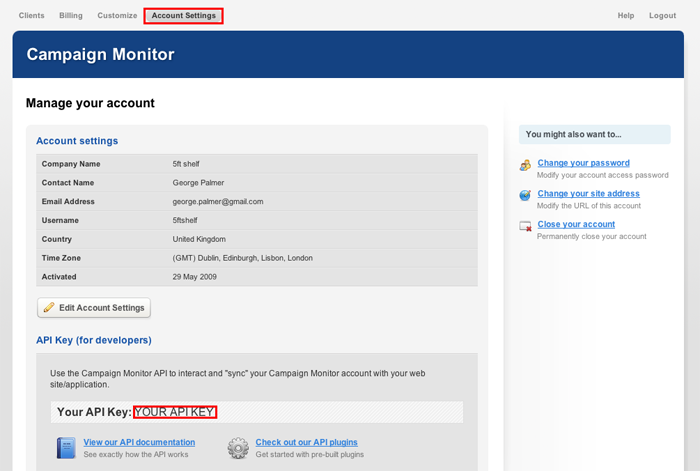Click the username value 5ftshelf

(185, 220)
